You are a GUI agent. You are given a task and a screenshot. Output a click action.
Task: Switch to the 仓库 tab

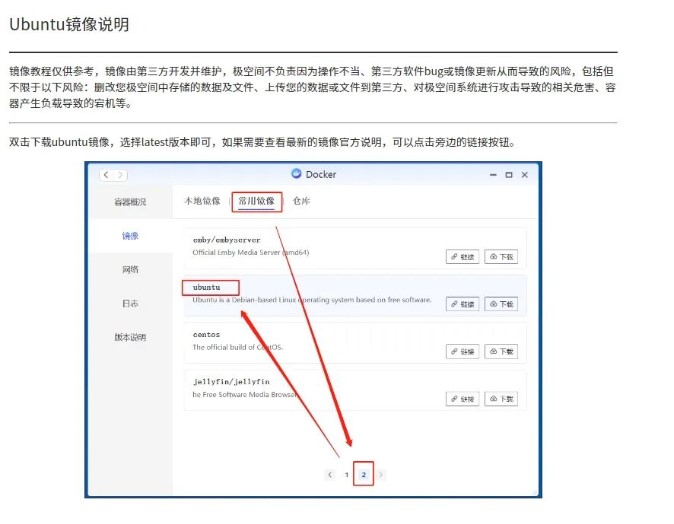click(301, 201)
